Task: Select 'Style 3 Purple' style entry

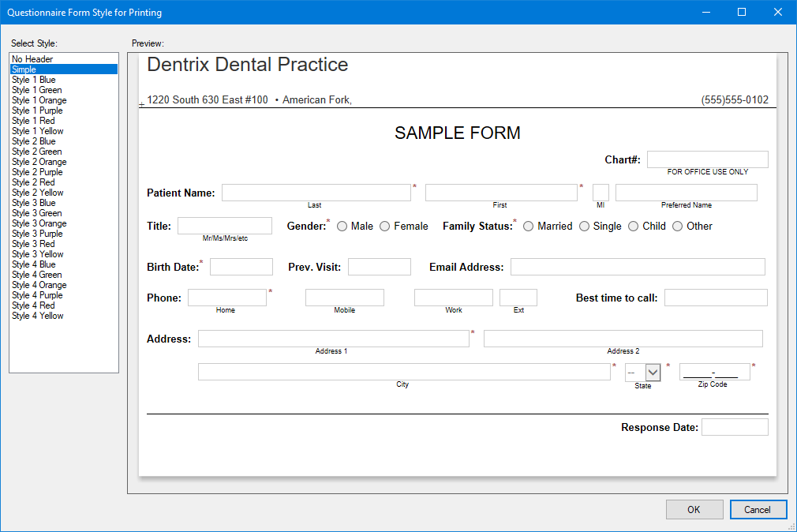Action: click(37, 234)
